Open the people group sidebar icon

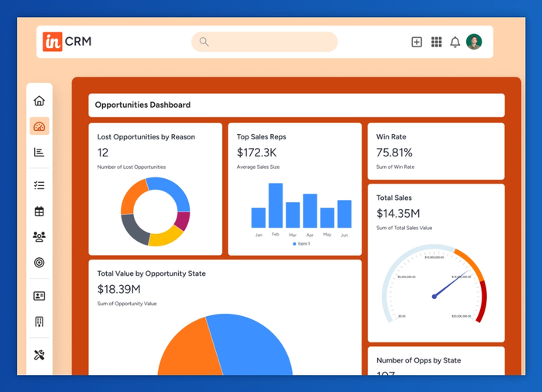pyautogui.click(x=39, y=236)
